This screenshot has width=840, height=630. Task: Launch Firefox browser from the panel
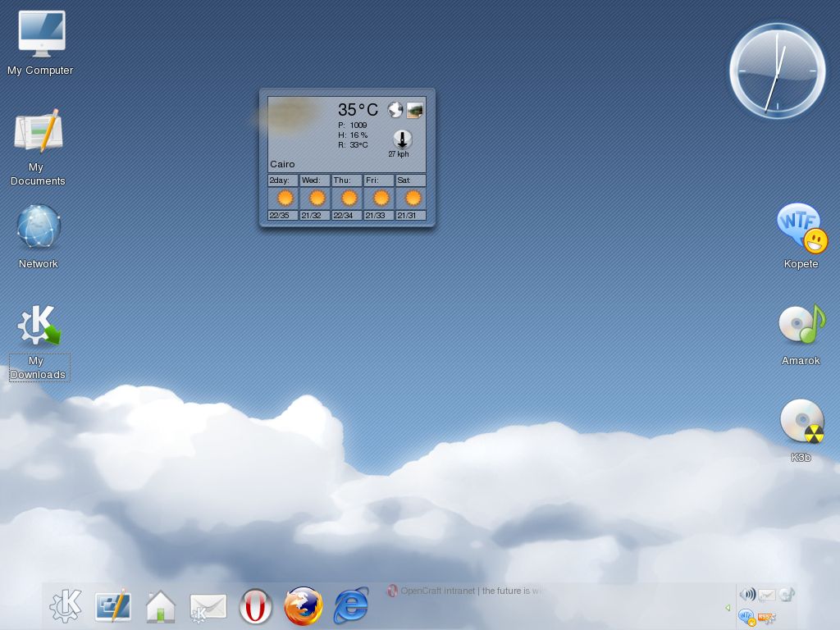pyautogui.click(x=304, y=606)
